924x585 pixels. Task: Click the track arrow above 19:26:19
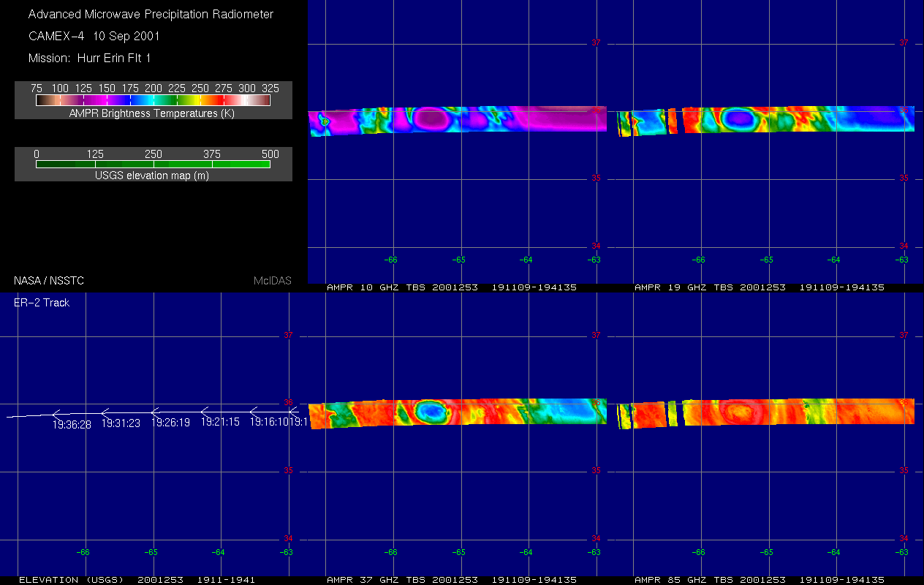[x=155, y=412]
